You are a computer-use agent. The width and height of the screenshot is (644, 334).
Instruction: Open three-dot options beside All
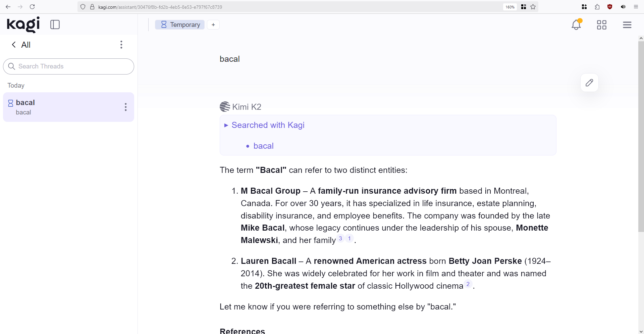[x=121, y=45]
